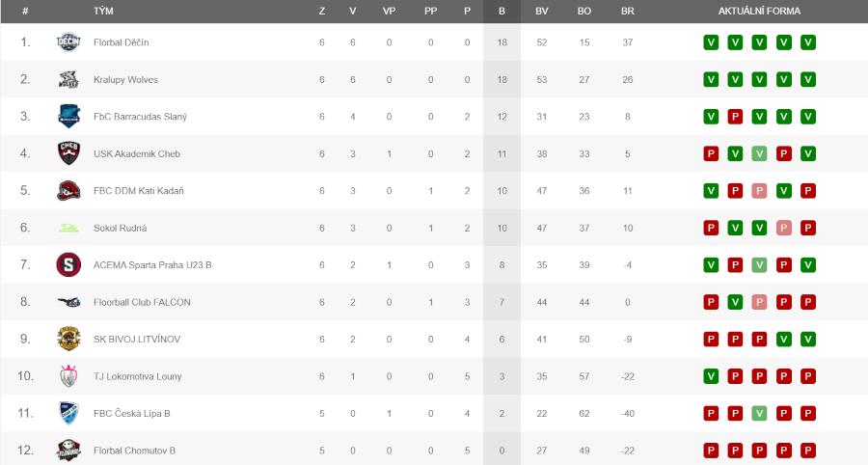This screenshot has height=465, width=868.
Task: Click the Florbal Děčín team logo
Action: tap(68, 42)
